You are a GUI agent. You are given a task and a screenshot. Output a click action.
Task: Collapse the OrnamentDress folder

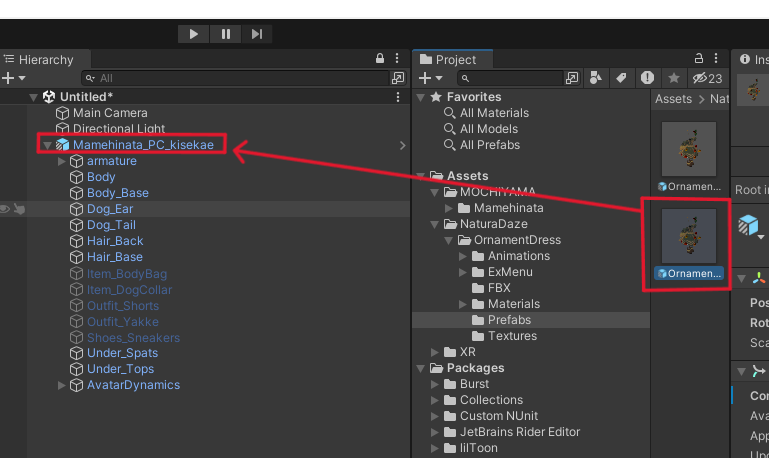(x=449, y=240)
